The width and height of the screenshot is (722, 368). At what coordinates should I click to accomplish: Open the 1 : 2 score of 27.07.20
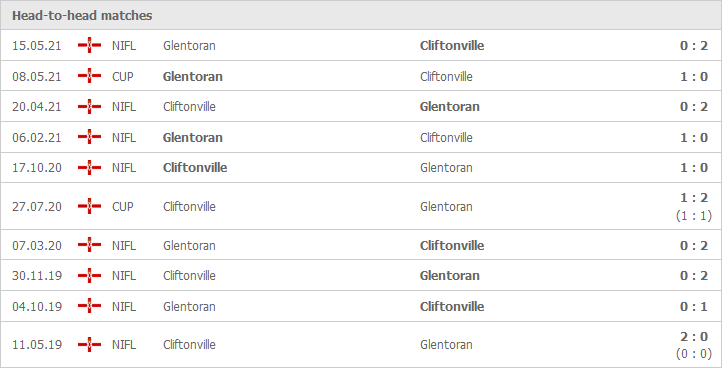tap(694, 198)
